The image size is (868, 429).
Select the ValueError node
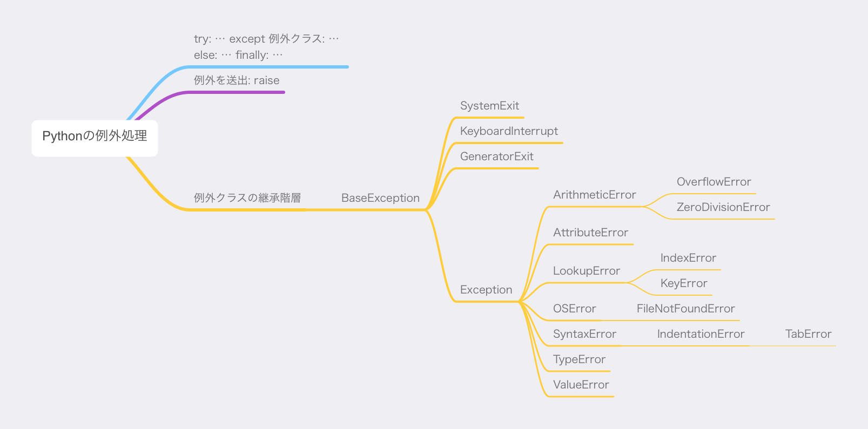point(581,385)
